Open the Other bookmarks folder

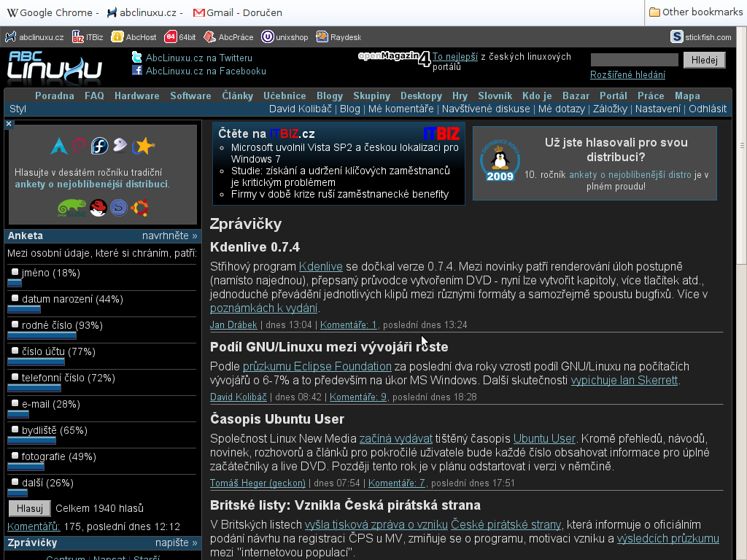695,12
